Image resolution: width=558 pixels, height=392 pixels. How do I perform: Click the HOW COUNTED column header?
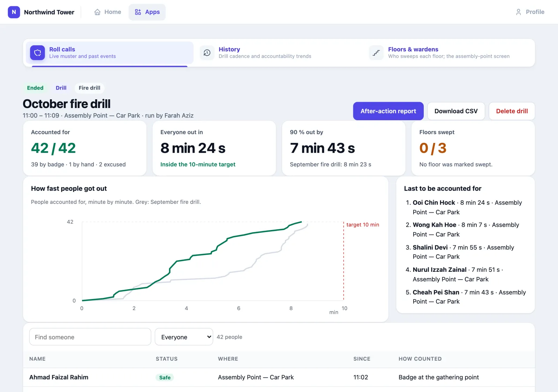[420, 359]
